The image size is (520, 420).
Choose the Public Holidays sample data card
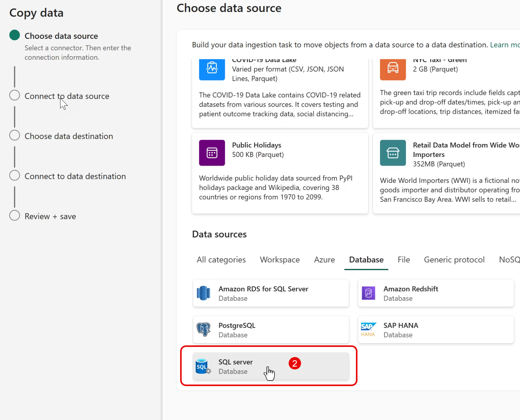tap(280, 173)
